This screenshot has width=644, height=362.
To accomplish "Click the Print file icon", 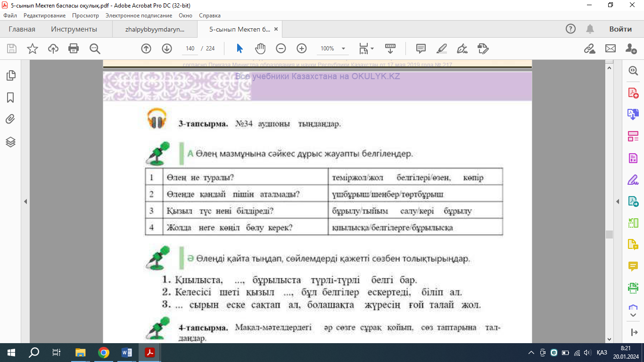I will tap(73, 49).
